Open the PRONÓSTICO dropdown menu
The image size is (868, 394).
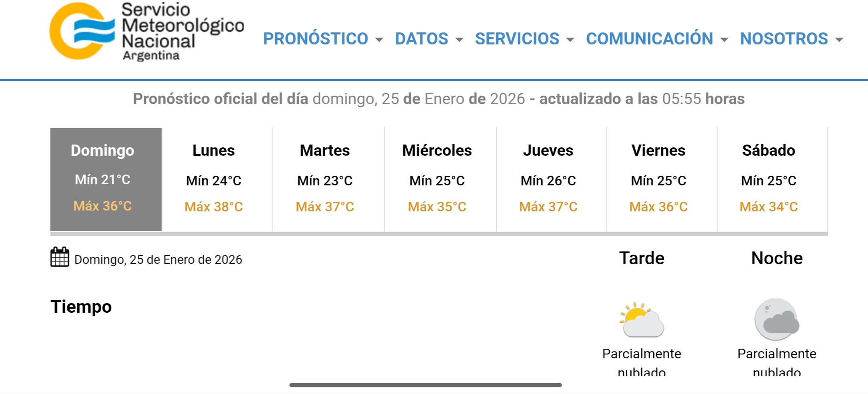323,39
